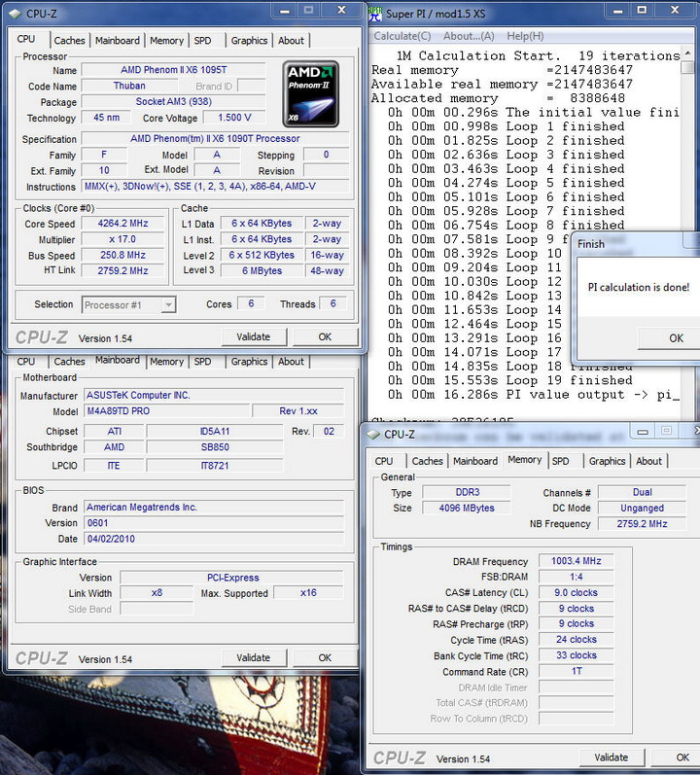Select Mainboard tab in Memory CPU-Z window
Screen dimensions: 700x775
click(475, 461)
